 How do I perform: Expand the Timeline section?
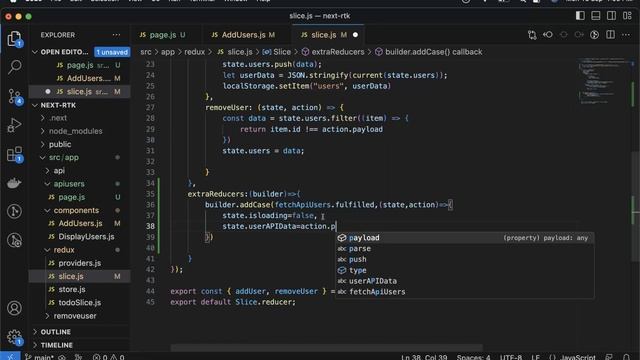(57, 345)
